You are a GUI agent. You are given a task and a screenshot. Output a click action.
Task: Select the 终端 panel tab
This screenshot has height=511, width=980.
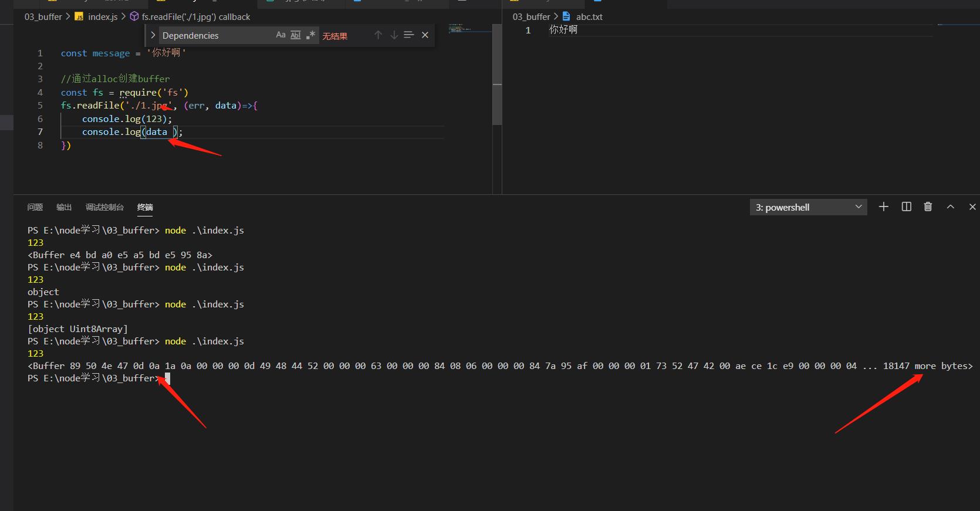point(145,207)
